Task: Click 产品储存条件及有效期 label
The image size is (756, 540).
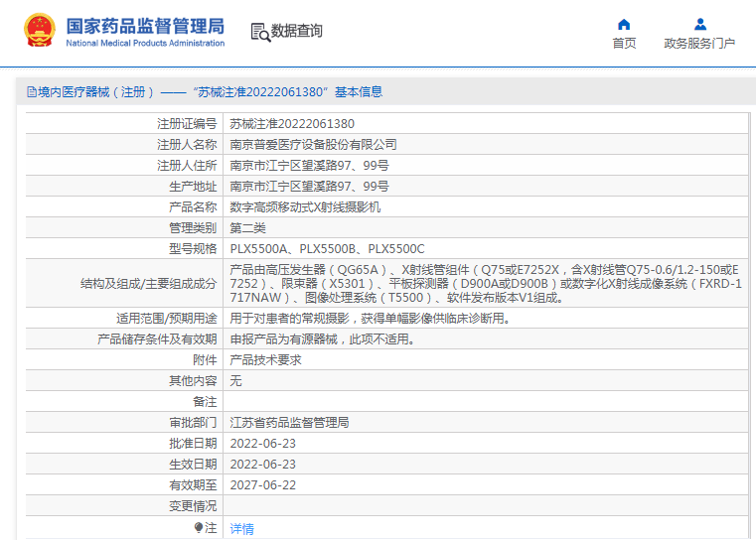Action: [157, 339]
